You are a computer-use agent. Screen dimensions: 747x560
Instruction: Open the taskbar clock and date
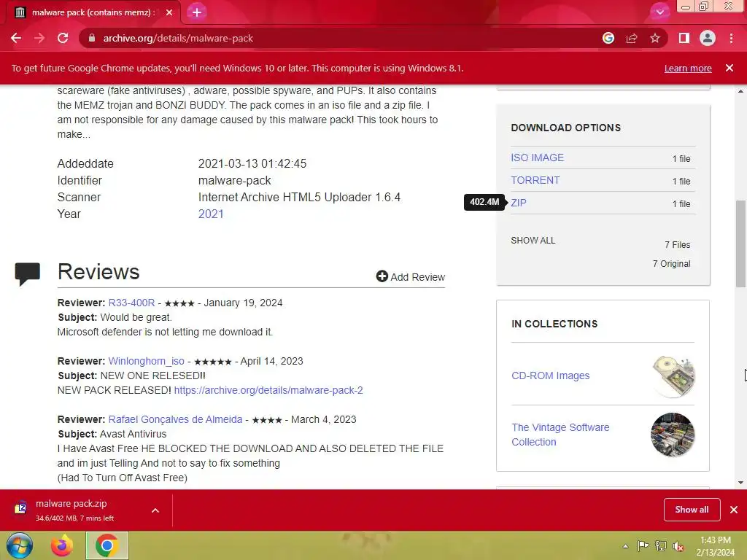pos(716,546)
